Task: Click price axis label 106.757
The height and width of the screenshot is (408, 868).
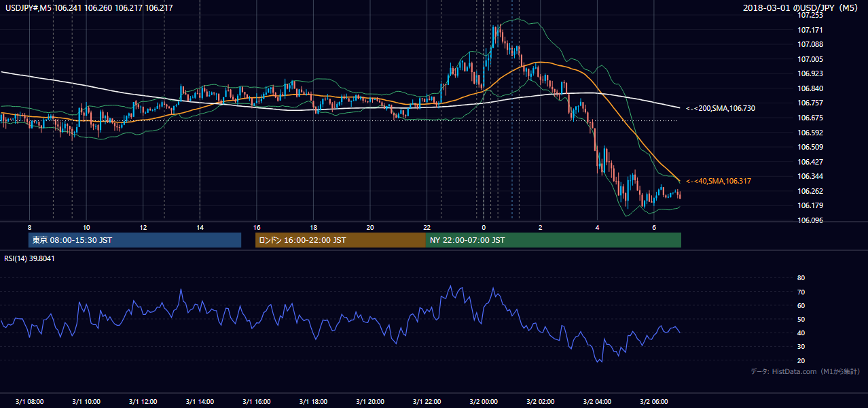Action: click(x=810, y=103)
